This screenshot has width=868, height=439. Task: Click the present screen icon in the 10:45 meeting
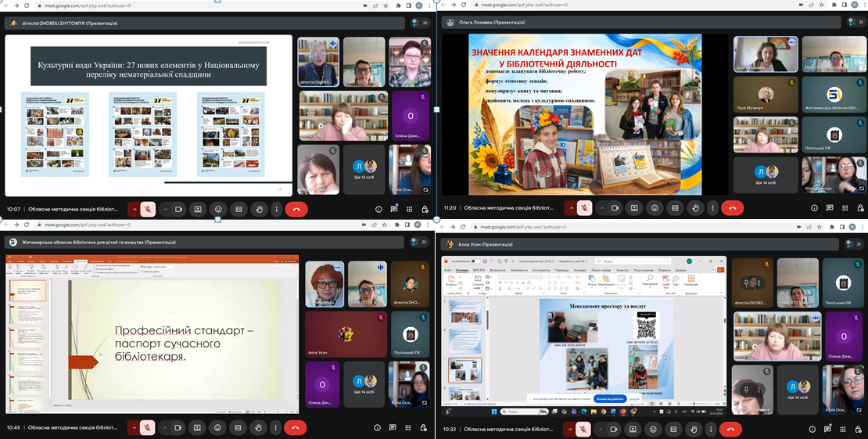tap(198, 428)
